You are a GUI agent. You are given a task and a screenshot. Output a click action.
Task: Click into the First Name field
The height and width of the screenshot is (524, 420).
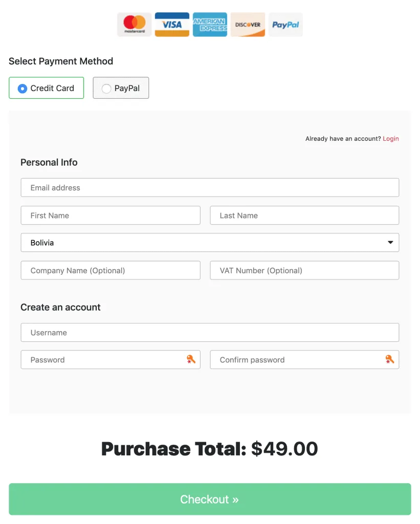click(110, 215)
